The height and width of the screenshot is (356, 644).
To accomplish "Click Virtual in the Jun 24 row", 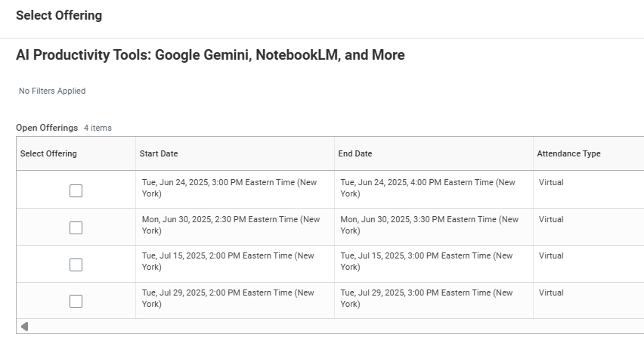I will click(551, 182).
